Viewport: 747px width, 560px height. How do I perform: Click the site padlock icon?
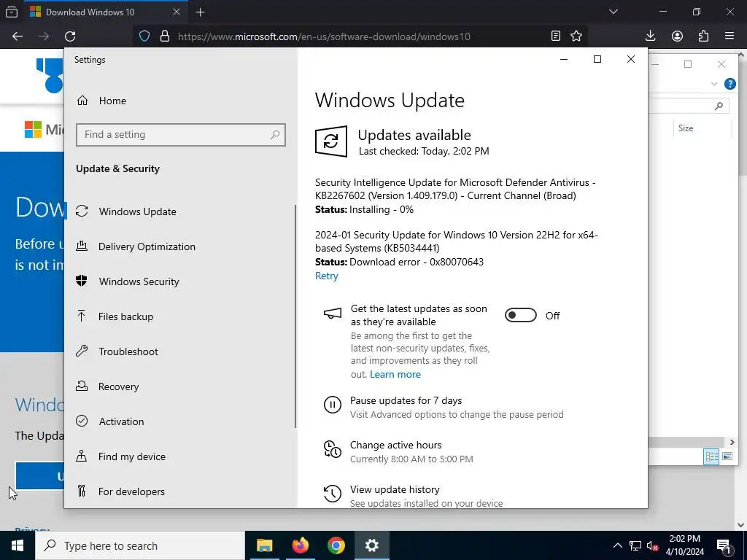165,36
